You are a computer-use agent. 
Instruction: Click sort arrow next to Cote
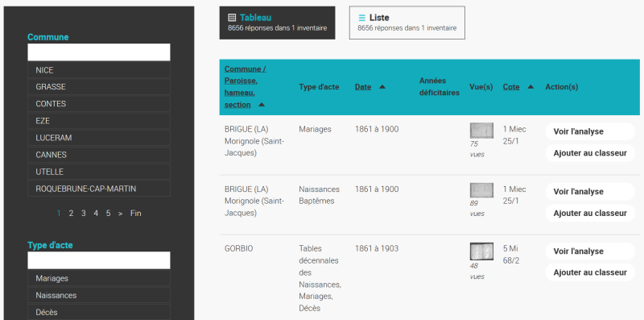coord(530,87)
